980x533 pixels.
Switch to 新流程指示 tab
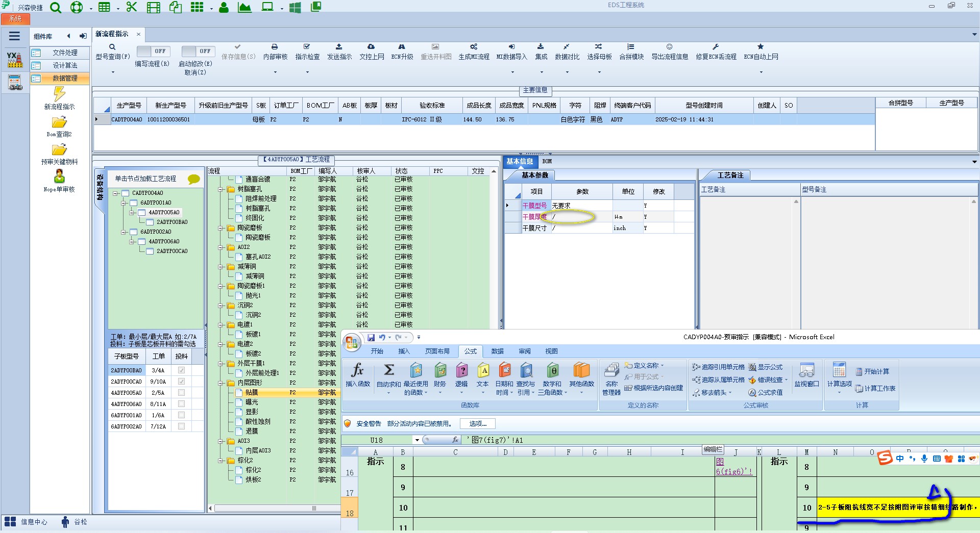click(x=112, y=34)
